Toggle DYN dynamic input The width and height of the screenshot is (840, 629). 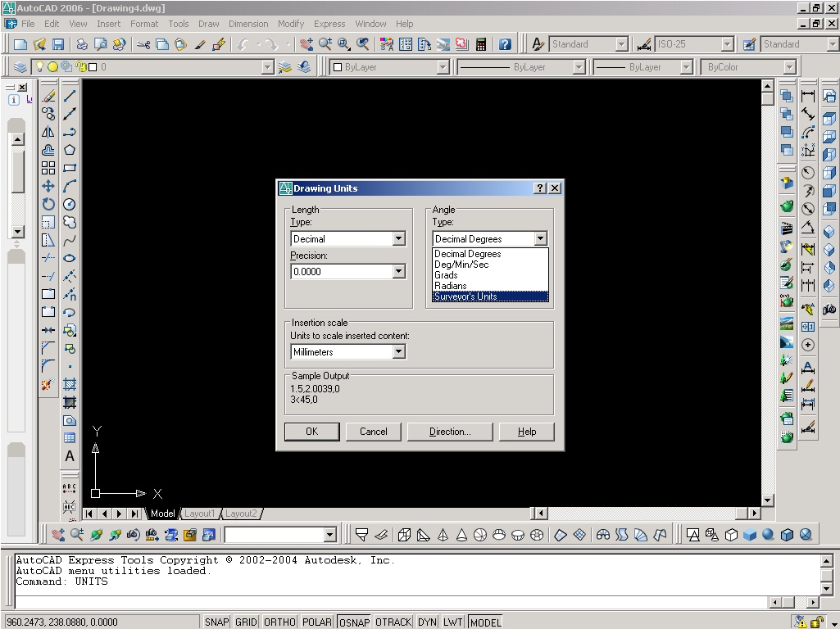[427, 622]
